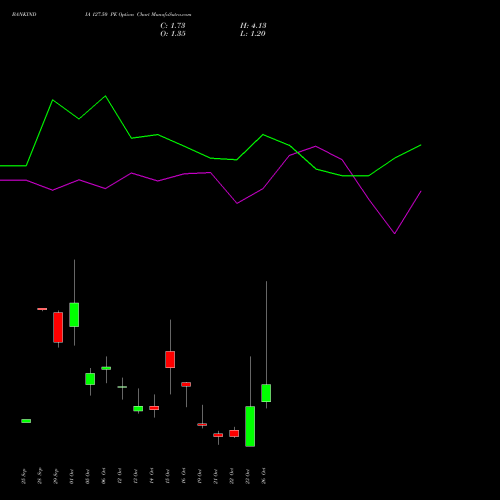Viewport: 500px width, 500px height.
Task: Select the 01 Oct date label
Action: [x=72, y=476]
